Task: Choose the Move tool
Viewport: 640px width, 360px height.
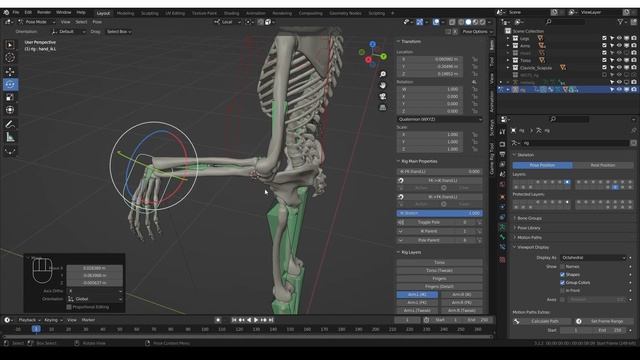Action: point(10,71)
